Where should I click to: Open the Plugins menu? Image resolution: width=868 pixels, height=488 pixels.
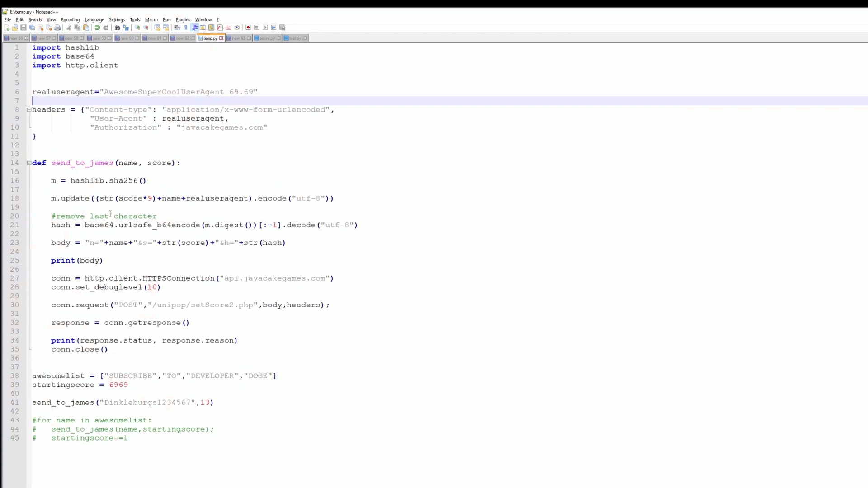(183, 20)
